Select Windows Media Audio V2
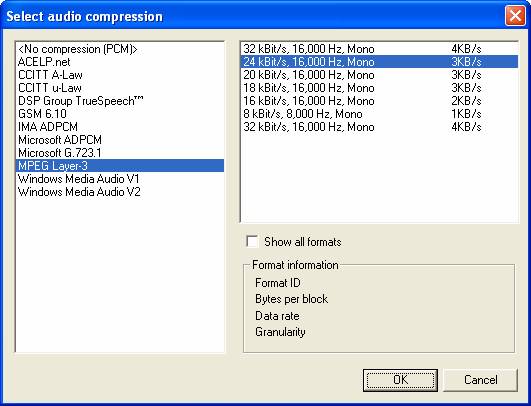The image size is (531, 406). [120, 192]
